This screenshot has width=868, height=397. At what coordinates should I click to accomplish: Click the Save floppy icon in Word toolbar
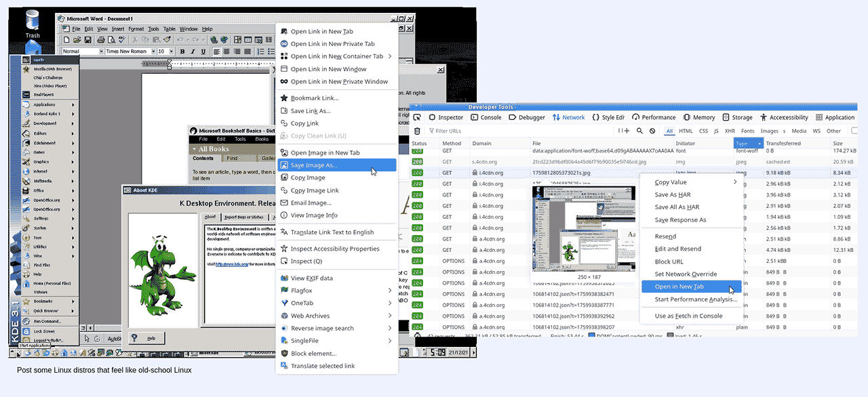click(x=87, y=40)
